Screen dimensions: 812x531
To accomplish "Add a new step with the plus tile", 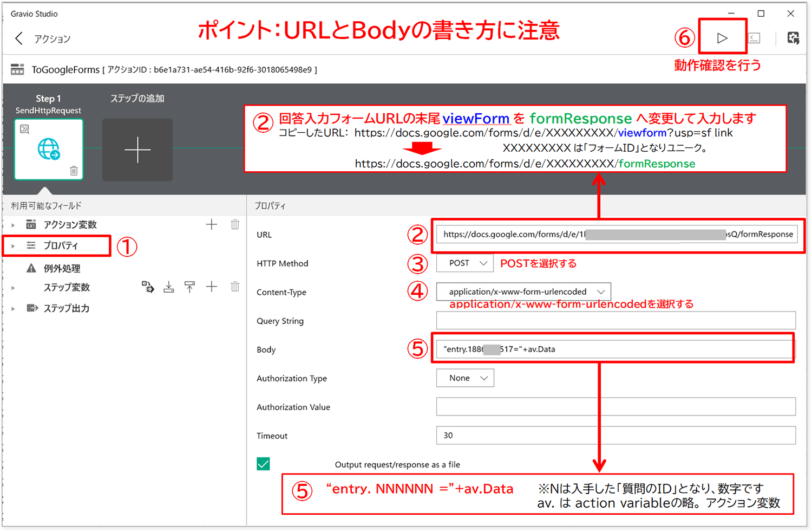I will coord(137,150).
